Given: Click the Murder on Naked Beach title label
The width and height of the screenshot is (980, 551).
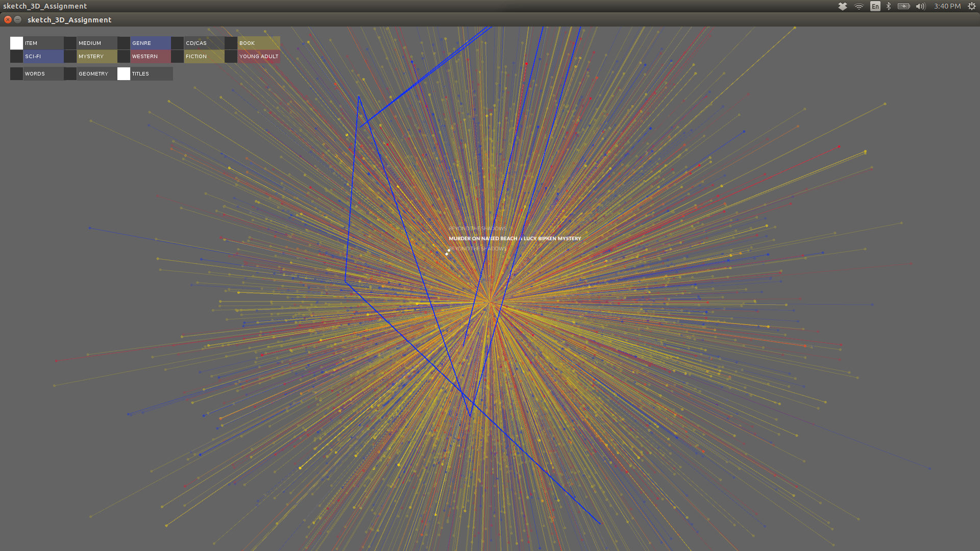Looking at the screenshot, I should pyautogui.click(x=514, y=238).
